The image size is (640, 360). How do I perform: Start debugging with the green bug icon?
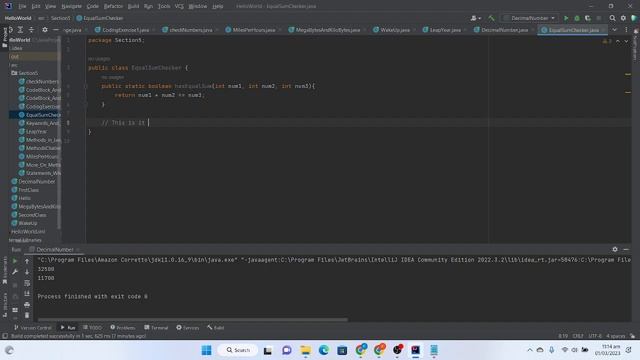tap(577, 18)
